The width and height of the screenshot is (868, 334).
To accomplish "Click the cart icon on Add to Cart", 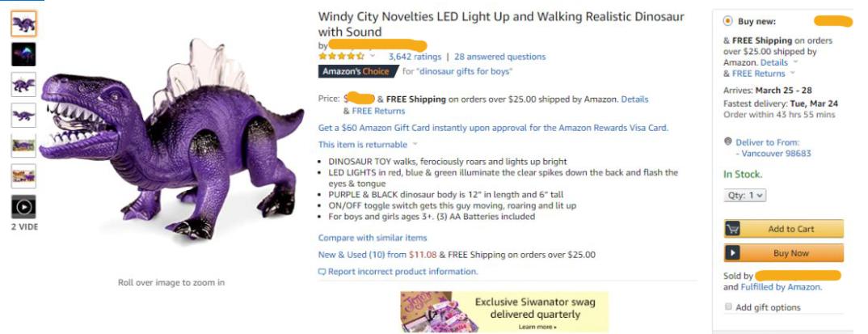I will pyautogui.click(x=733, y=229).
